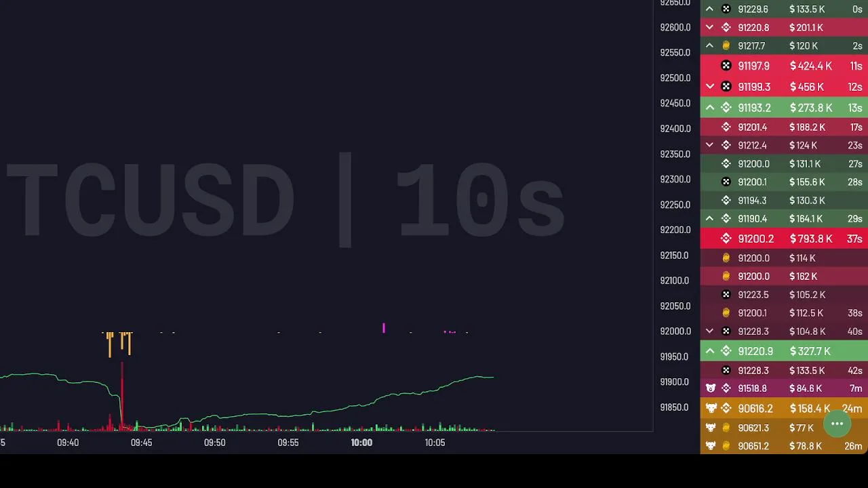
Task: Open the green three-dots menu button
Action: click(837, 424)
